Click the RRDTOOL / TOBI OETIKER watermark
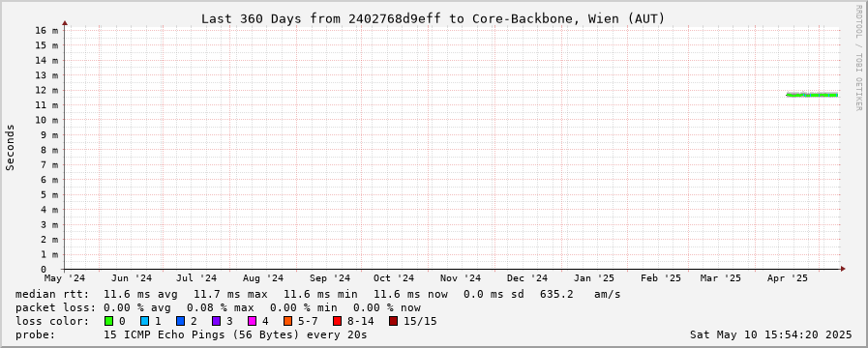Screen dimensions: 868x348 click(859, 56)
